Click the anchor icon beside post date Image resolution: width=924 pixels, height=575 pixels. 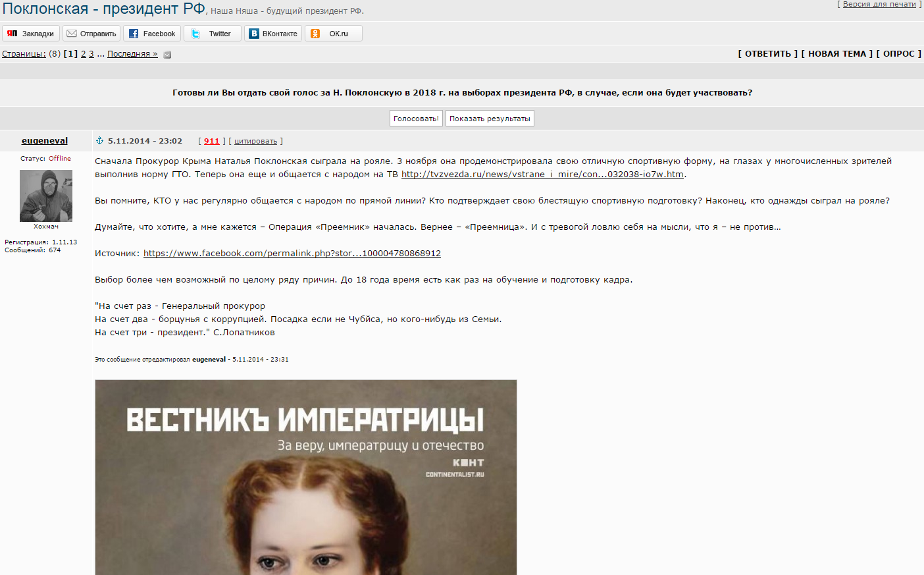pyautogui.click(x=100, y=140)
